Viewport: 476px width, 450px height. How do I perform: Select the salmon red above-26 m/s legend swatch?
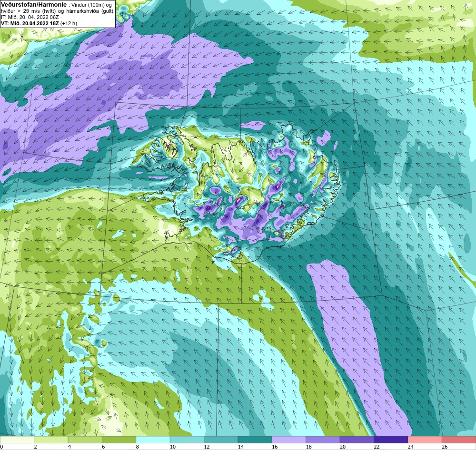click(459, 440)
